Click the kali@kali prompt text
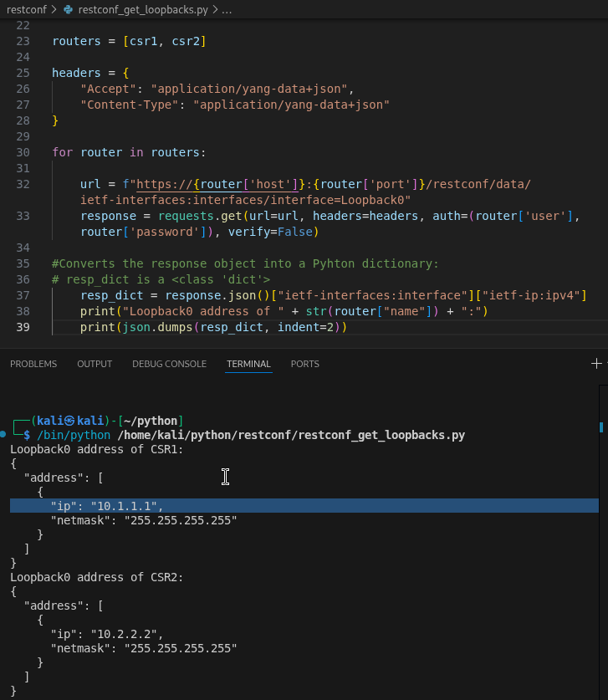 [70, 421]
